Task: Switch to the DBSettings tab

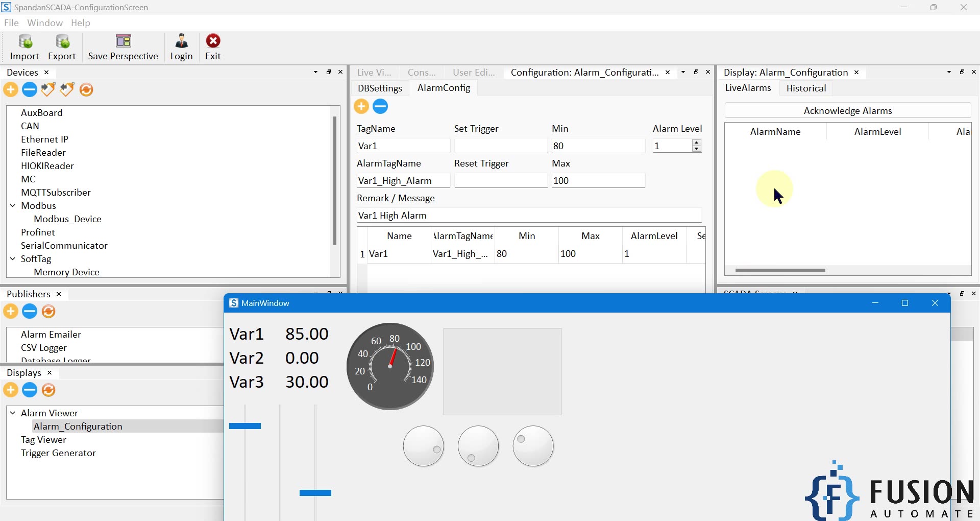Action: pyautogui.click(x=380, y=88)
